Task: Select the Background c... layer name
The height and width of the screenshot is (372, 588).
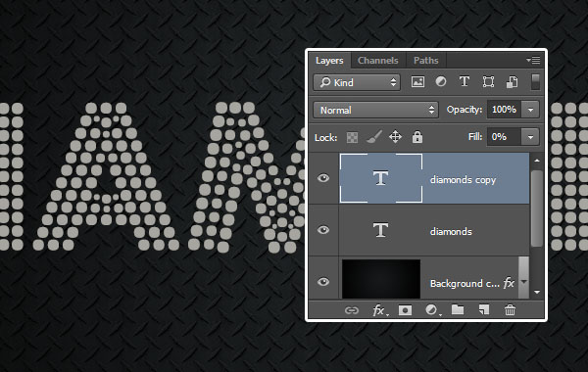Action: click(465, 284)
